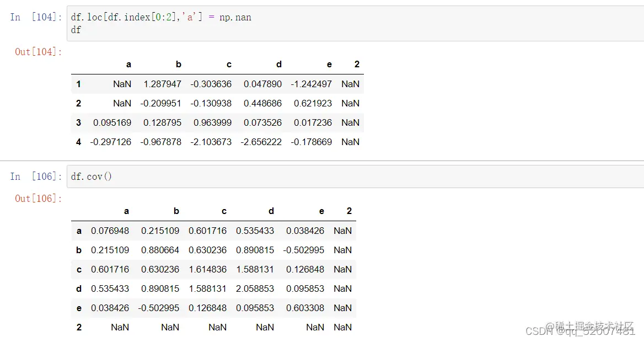Select value -0.303636 in first table
644x342 pixels.
211,84
